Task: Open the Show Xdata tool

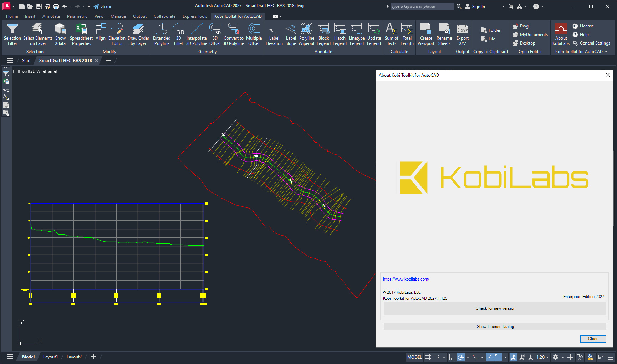Action: 60,34
